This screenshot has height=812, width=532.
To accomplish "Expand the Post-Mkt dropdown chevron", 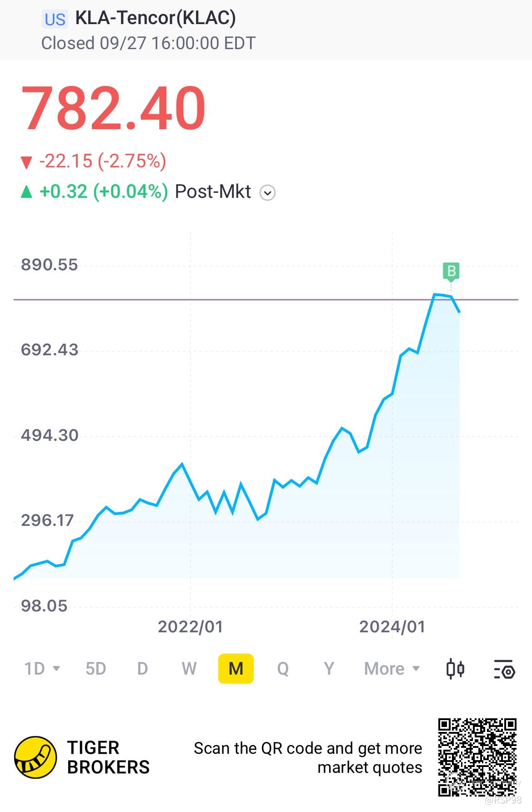I will (x=267, y=193).
